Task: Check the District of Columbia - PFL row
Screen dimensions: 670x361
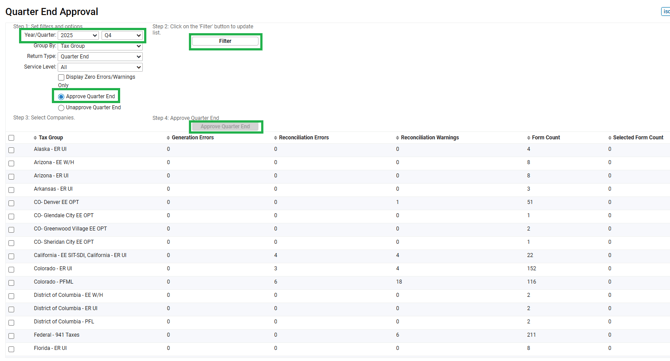Action: (x=11, y=323)
